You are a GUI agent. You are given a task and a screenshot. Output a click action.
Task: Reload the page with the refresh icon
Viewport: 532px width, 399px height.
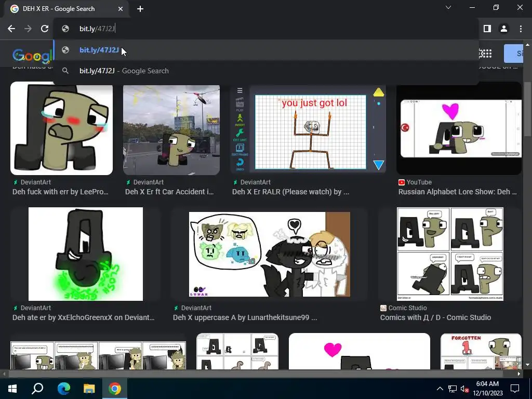pos(45,29)
